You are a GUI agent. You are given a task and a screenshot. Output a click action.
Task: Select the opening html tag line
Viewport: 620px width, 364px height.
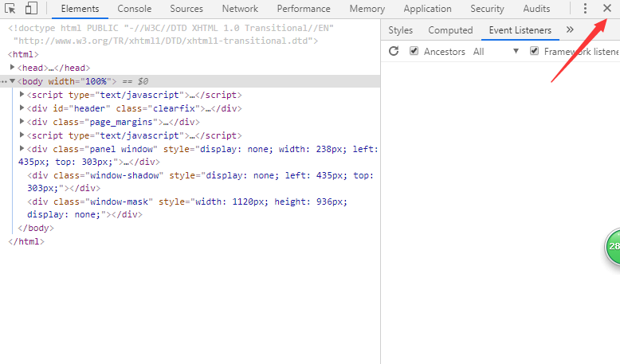point(23,54)
